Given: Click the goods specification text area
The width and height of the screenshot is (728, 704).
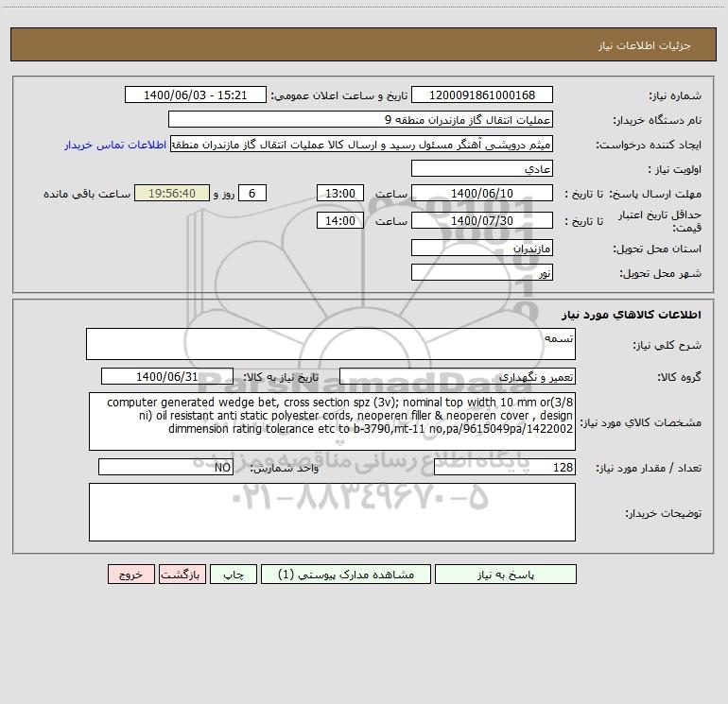Looking at the screenshot, I should coord(332,421).
